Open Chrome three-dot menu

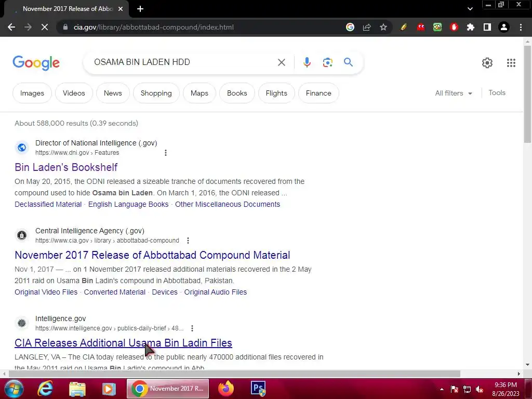tap(521, 27)
